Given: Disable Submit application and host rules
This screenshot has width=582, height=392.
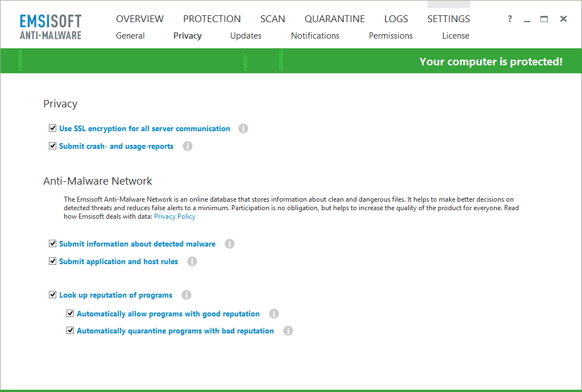Looking at the screenshot, I should [52, 261].
